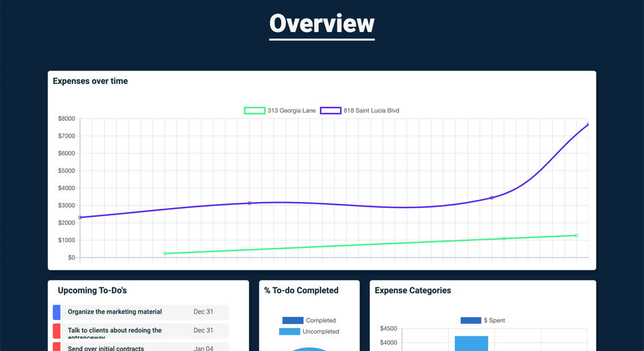The width and height of the screenshot is (644, 351).
Task: Click the $4500 label in Expense Categories chart
Action: coord(388,328)
